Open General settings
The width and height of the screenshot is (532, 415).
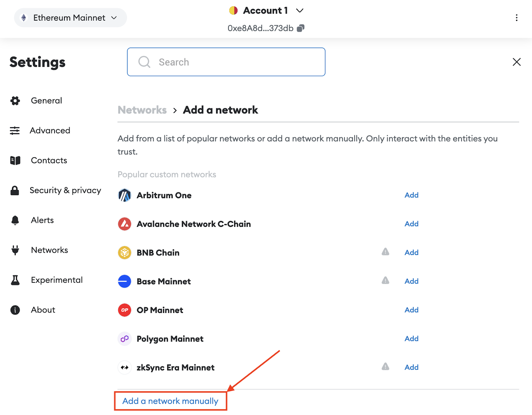pos(46,100)
